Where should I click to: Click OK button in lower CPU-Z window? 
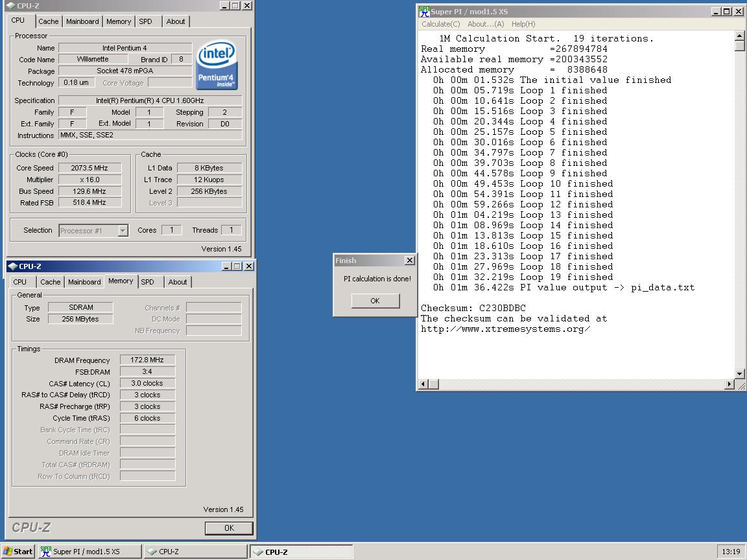[x=229, y=528]
